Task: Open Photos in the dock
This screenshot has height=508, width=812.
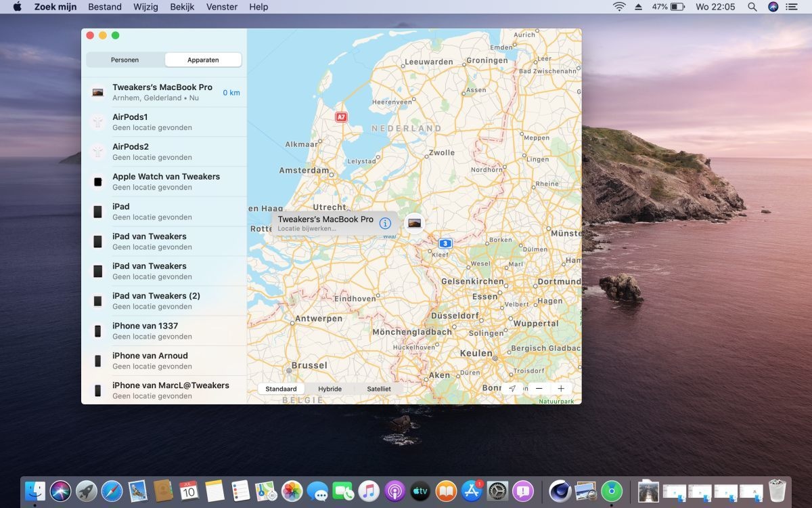Action: tap(292, 491)
